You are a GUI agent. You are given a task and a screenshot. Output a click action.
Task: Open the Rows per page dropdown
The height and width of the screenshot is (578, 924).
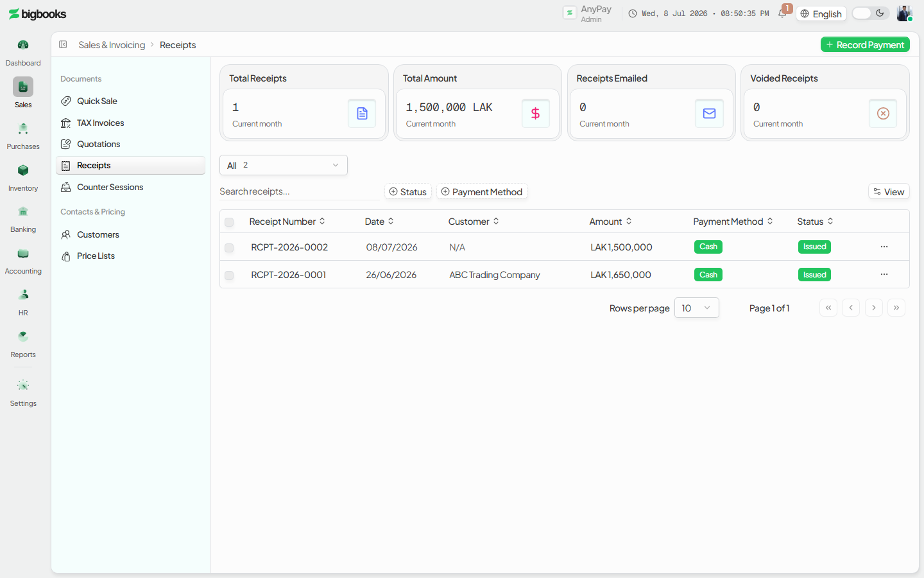point(697,308)
